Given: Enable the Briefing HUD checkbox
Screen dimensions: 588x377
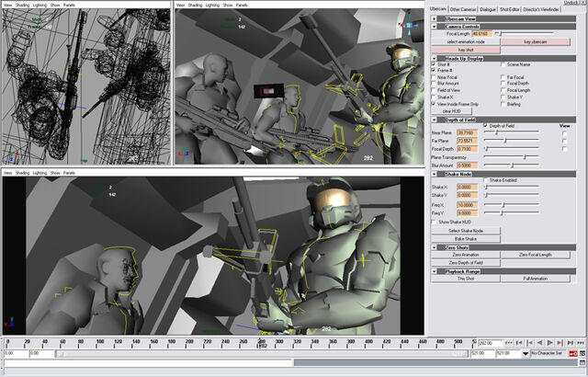Looking at the screenshot, I should click(503, 104).
